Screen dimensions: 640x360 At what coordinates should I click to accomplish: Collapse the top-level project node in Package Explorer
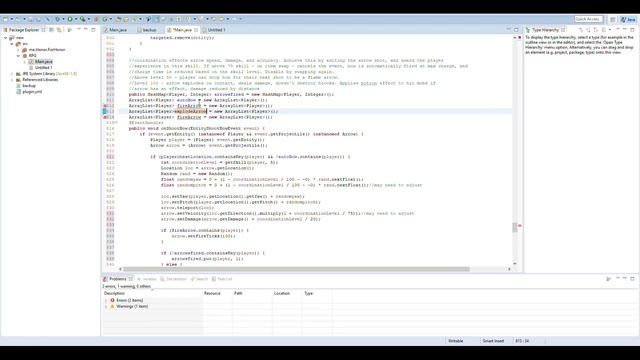tap(5, 38)
